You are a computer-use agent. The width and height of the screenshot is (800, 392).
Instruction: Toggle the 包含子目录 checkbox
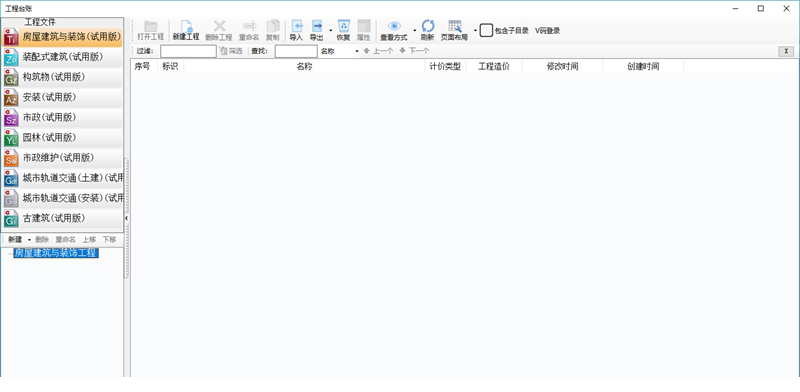[486, 31]
